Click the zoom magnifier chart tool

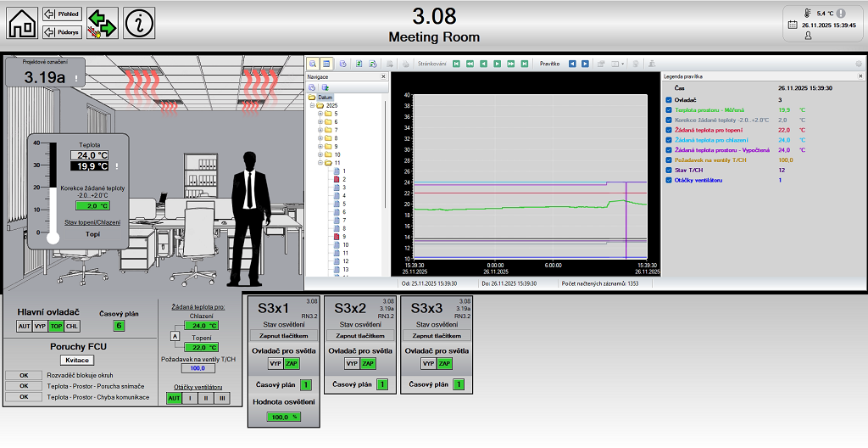pyautogui.click(x=313, y=64)
